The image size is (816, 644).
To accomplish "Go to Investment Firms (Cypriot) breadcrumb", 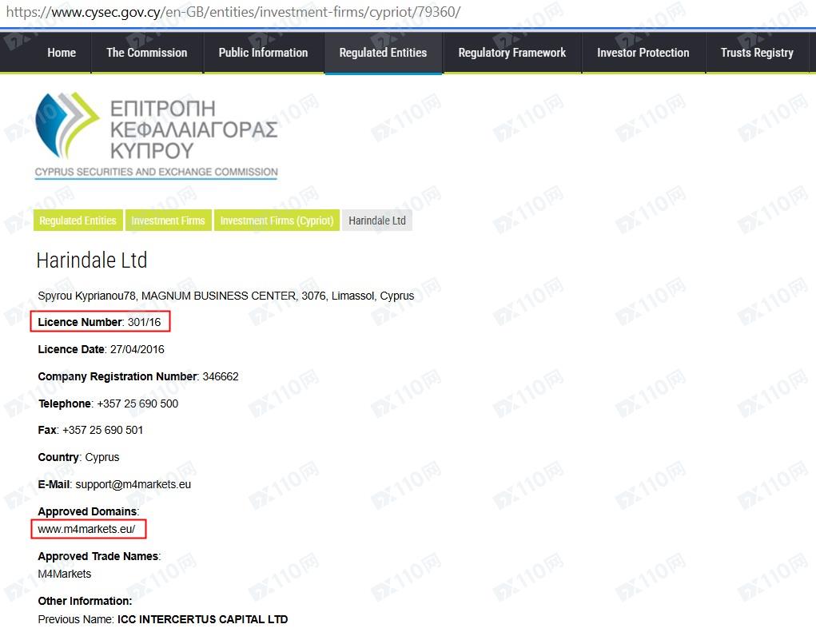I will point(277,221).
